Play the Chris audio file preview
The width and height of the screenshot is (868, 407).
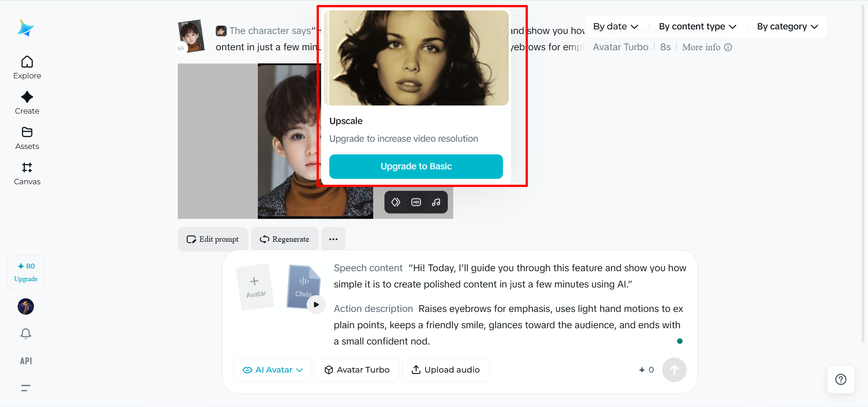pyautogui.click(x=316, y=305)
